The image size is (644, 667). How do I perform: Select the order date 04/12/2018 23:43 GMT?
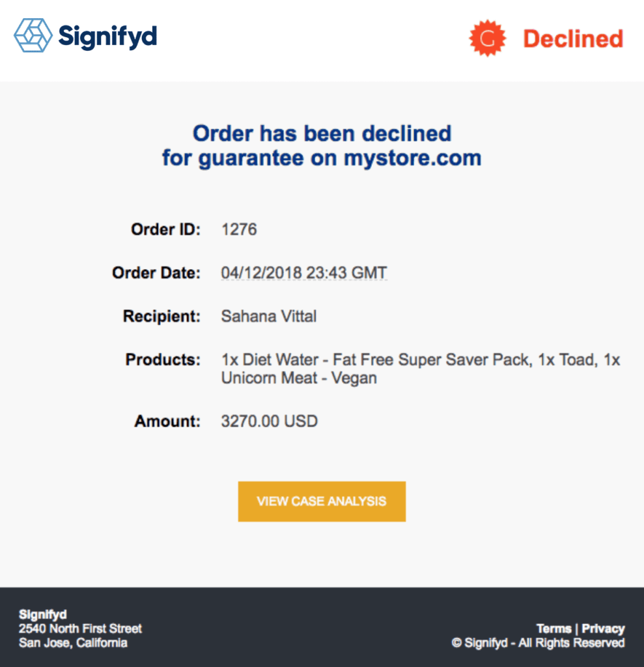304,273
